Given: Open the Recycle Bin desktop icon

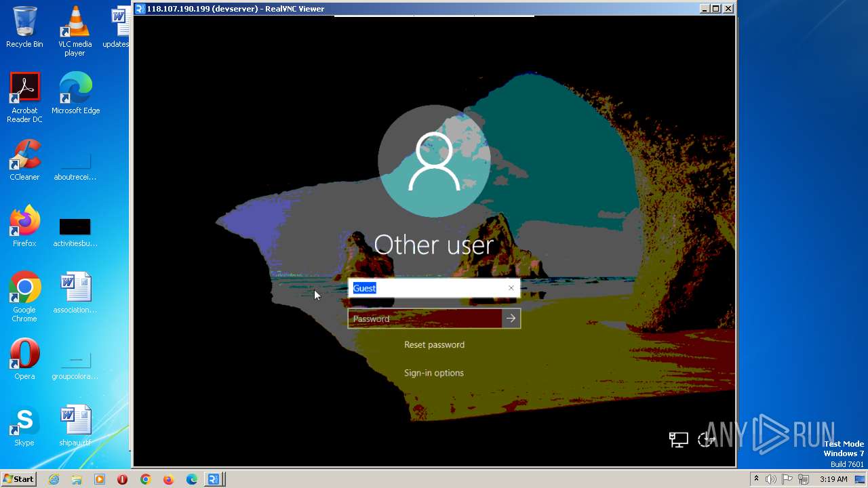Looking at the screenshot, I should tap(24, 27).
